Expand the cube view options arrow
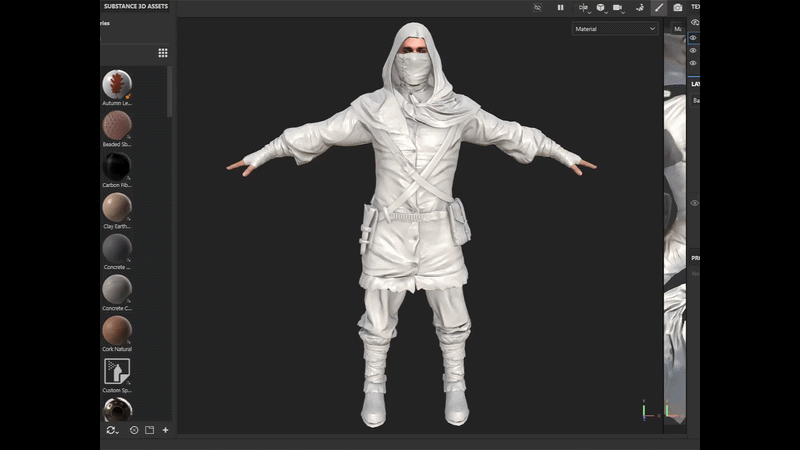 point(607,11)
